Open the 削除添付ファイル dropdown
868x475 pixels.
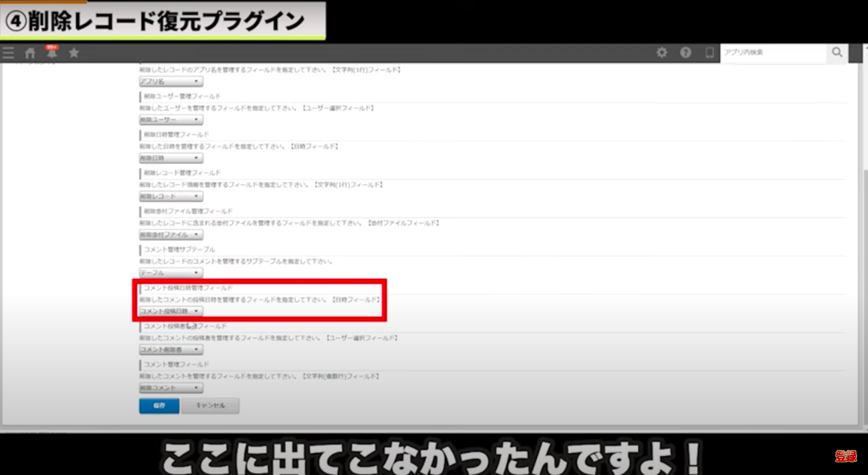pos(171,235)
